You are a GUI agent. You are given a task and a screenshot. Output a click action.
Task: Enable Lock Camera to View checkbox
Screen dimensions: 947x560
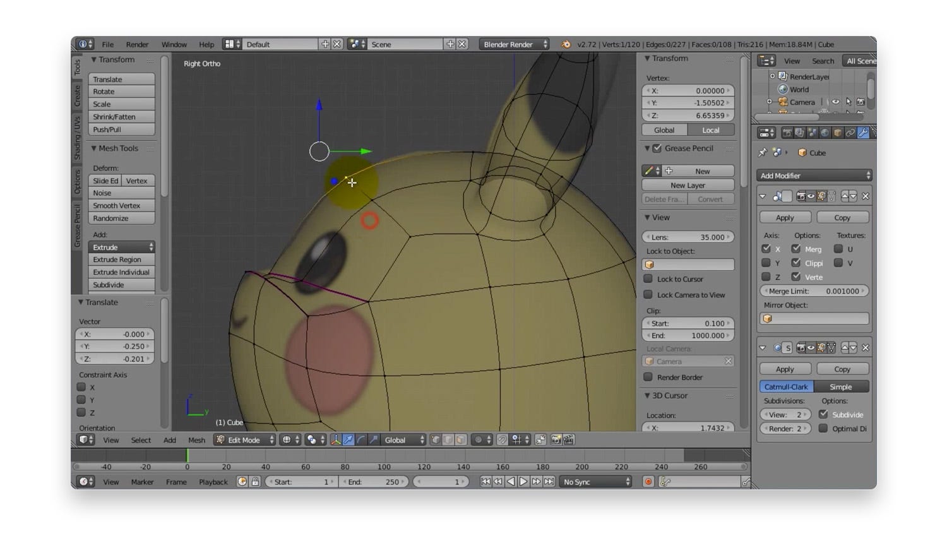[648, 294]
